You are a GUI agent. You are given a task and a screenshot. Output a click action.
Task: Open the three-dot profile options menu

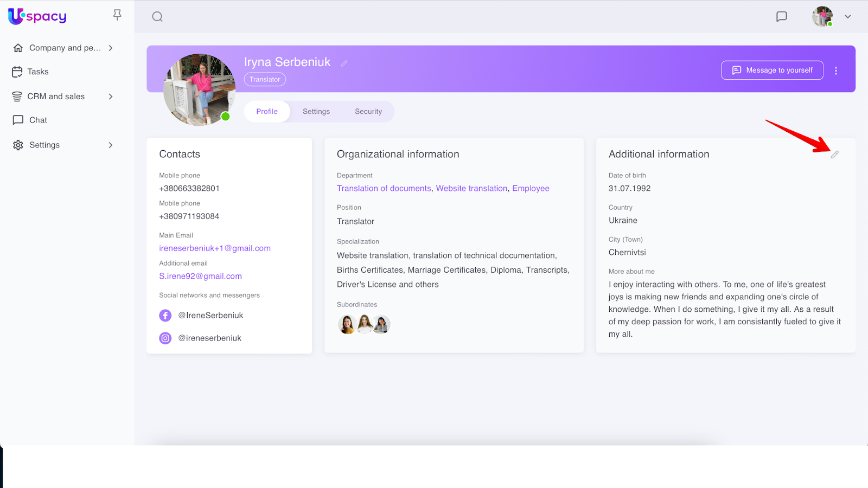pos(835,70)
